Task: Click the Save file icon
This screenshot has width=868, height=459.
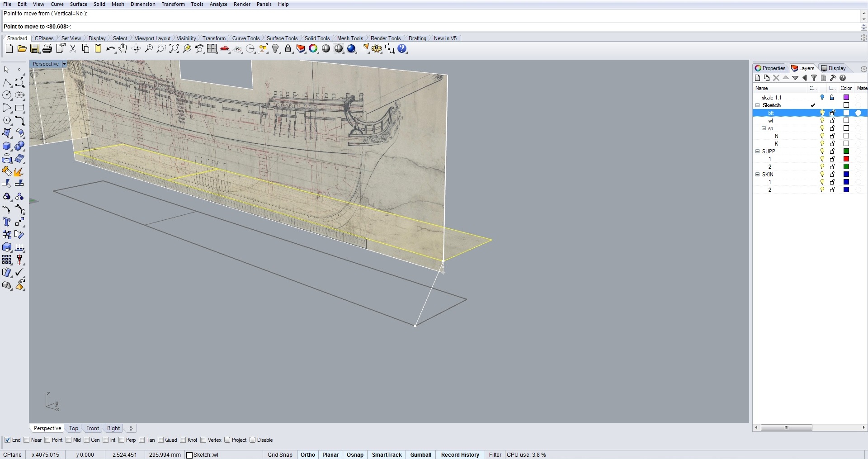Action: coord(35,49)
